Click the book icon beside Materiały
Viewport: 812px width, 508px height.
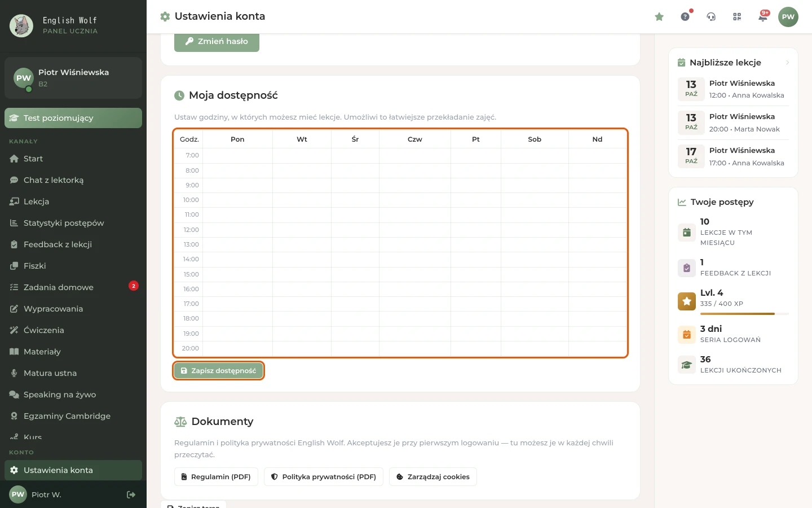[x=14, y=352]
